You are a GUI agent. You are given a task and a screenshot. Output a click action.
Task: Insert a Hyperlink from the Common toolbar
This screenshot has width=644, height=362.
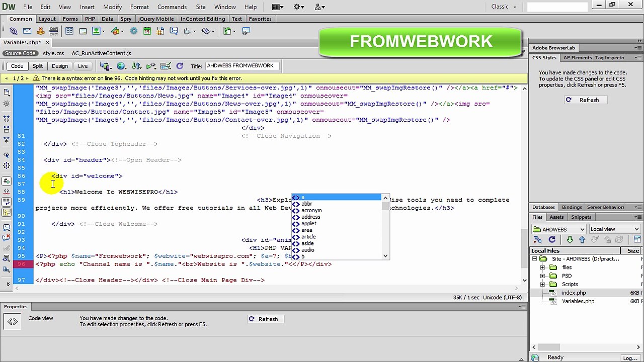coord(14,31)
